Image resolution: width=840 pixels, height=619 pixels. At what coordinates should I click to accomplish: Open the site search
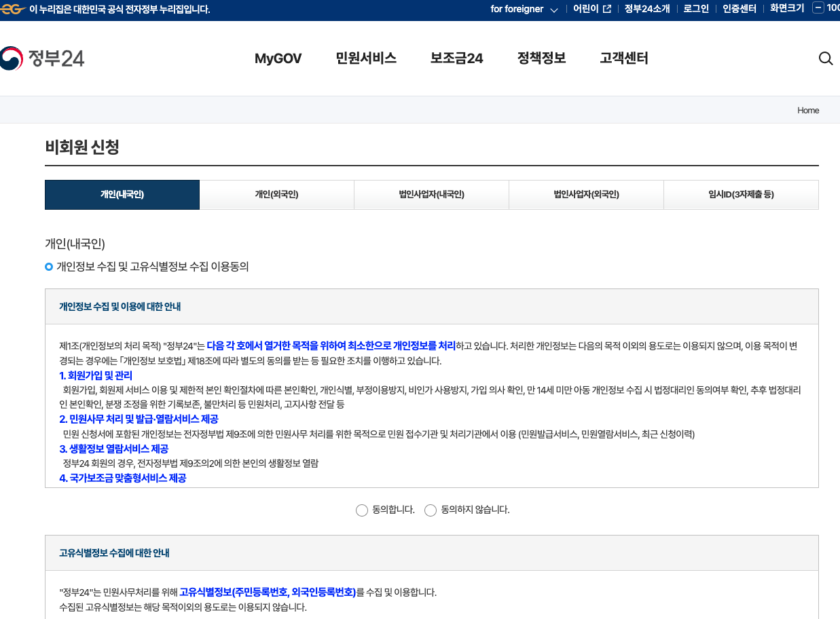825,58
